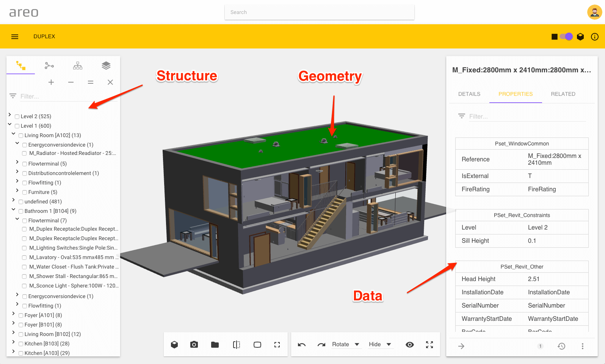Open the hamburger navigation menu
This screenshot has width=605, height=364.
(x=15, y=37)
